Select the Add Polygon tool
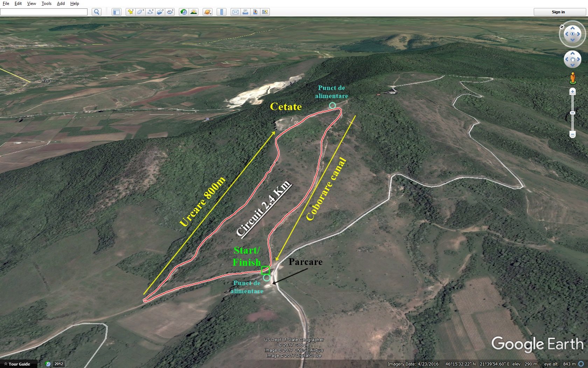 tap(140, 12)
